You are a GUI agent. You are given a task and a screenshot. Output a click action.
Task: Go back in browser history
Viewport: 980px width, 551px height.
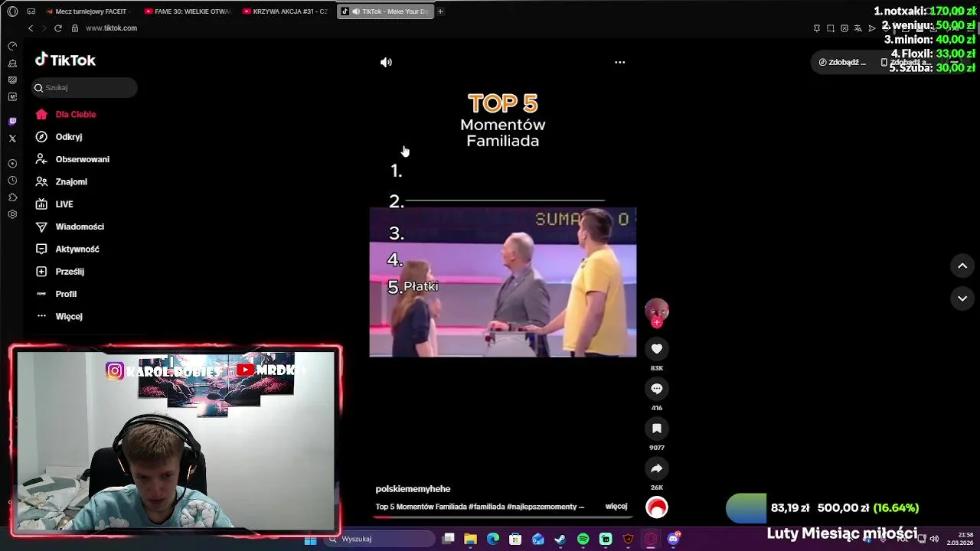pos(31,28)
